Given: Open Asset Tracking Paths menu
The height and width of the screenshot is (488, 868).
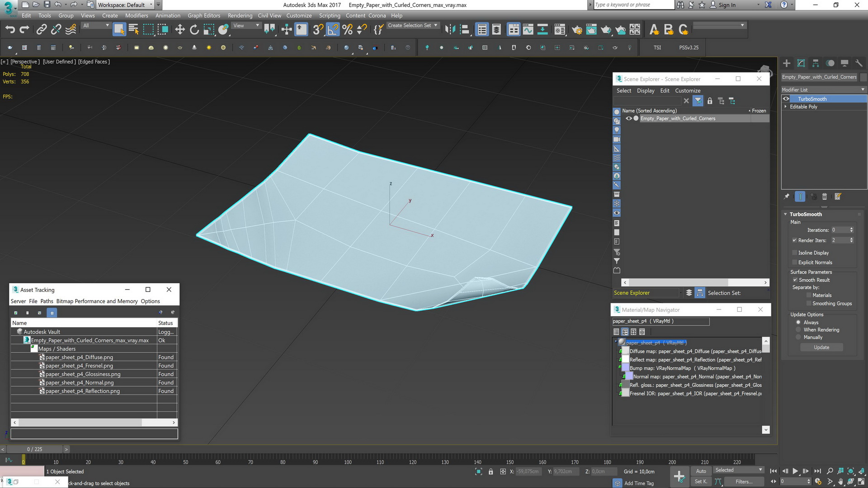Looking at the screenshot, I should click(x=47, y=301).
